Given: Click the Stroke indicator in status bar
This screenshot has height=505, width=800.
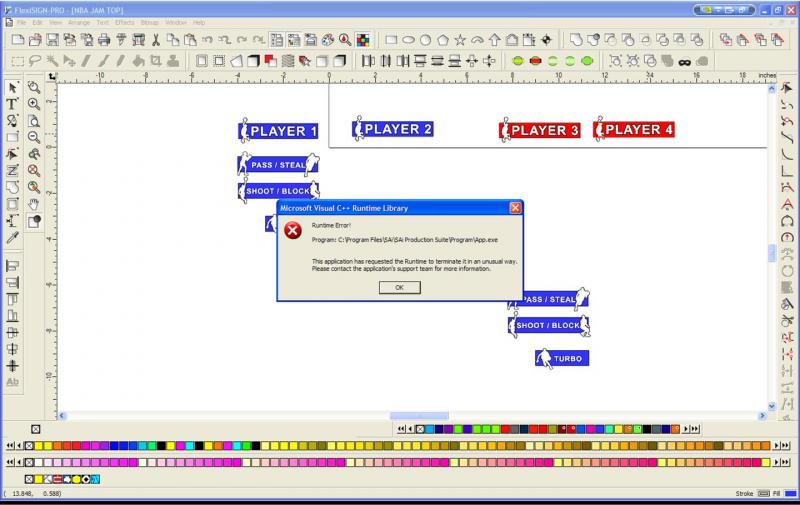Looking at the screenshot, I should click(x=763, y=493).
